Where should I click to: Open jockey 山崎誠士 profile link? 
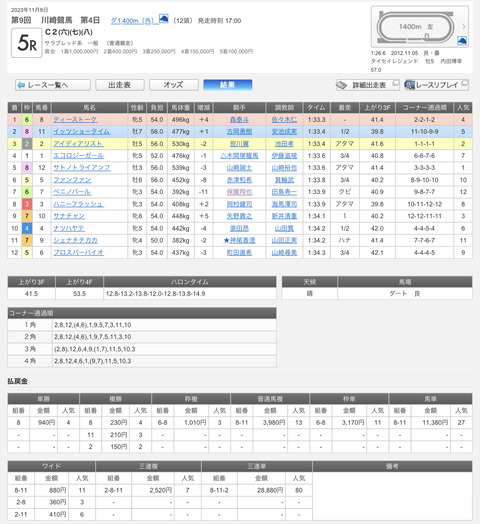point(239,168)
